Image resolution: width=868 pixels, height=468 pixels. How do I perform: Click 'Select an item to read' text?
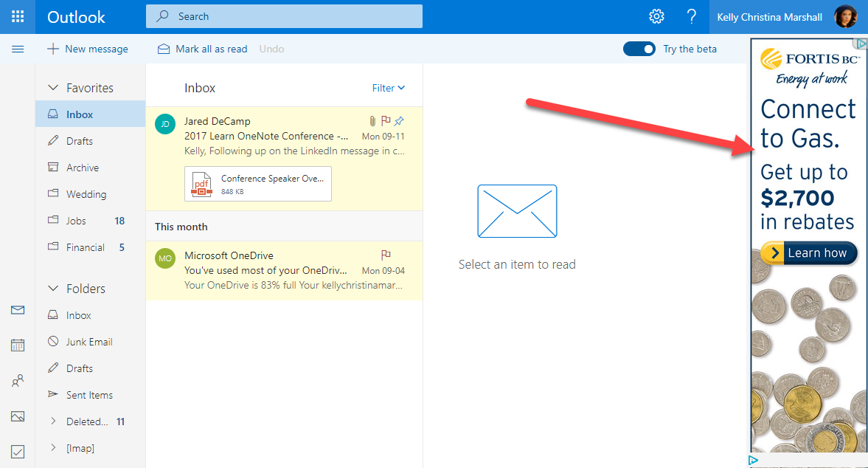(x=517, y=264)
